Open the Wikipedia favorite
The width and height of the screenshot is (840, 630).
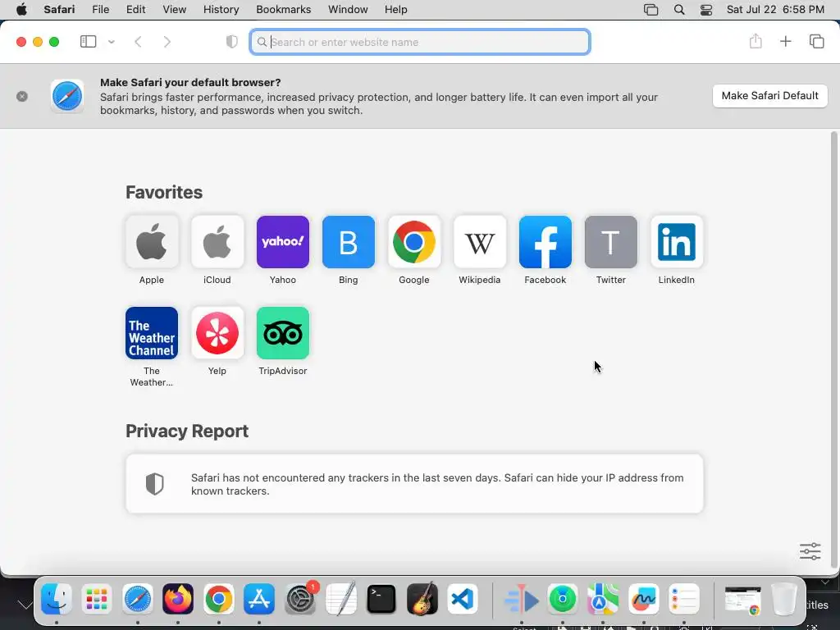(479, 242)
